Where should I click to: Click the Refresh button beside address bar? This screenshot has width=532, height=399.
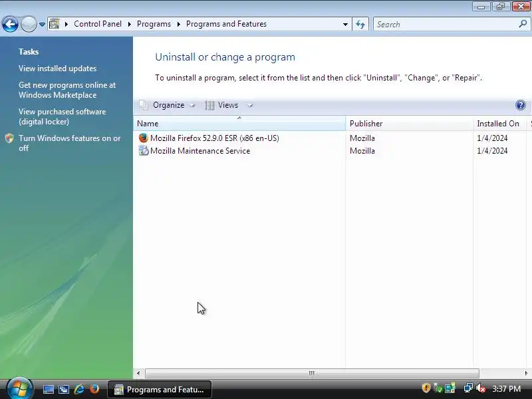(x=360, y=25)
